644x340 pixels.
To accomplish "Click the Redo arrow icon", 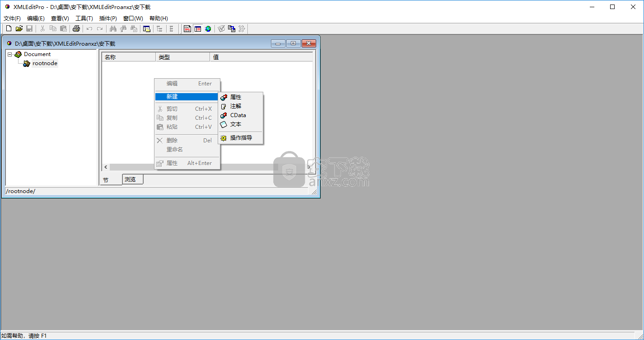I will [x=100, y=28].
